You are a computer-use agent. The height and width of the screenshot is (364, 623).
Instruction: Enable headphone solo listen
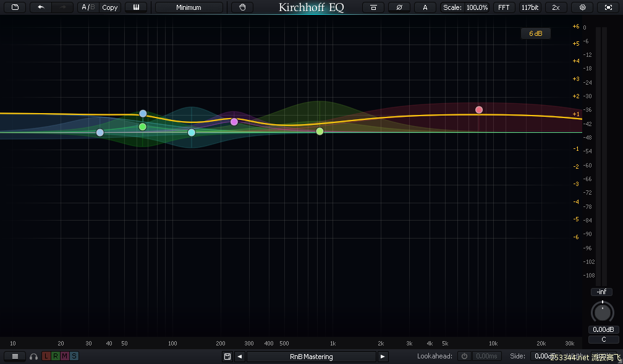(34, 357)
